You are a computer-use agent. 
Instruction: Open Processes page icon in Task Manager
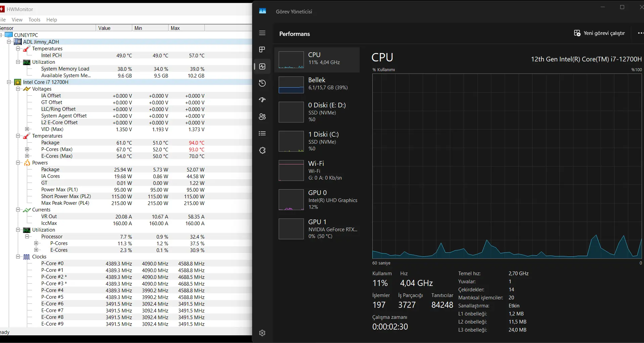[262, 50]
